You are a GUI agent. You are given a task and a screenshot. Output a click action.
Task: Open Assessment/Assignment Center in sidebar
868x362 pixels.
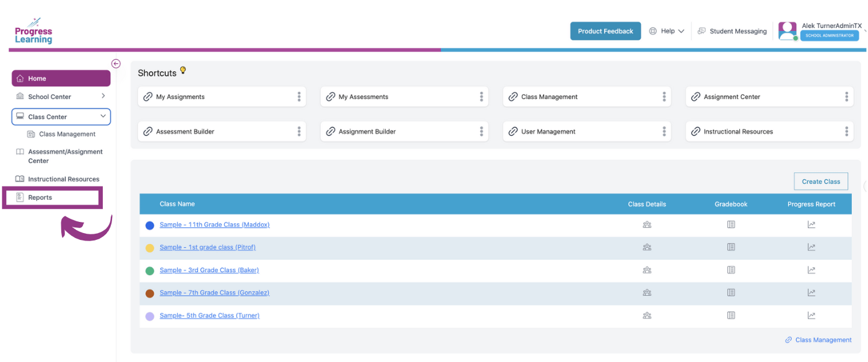59,156
